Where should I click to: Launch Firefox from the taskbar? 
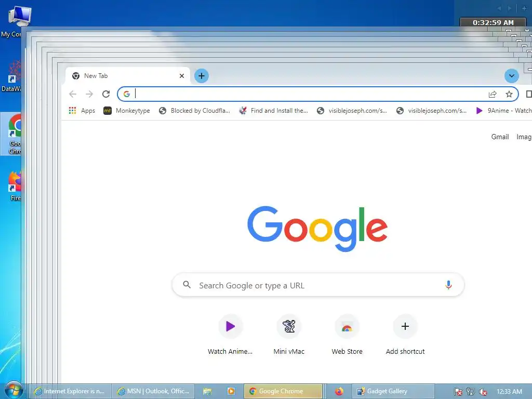(339, 391)
